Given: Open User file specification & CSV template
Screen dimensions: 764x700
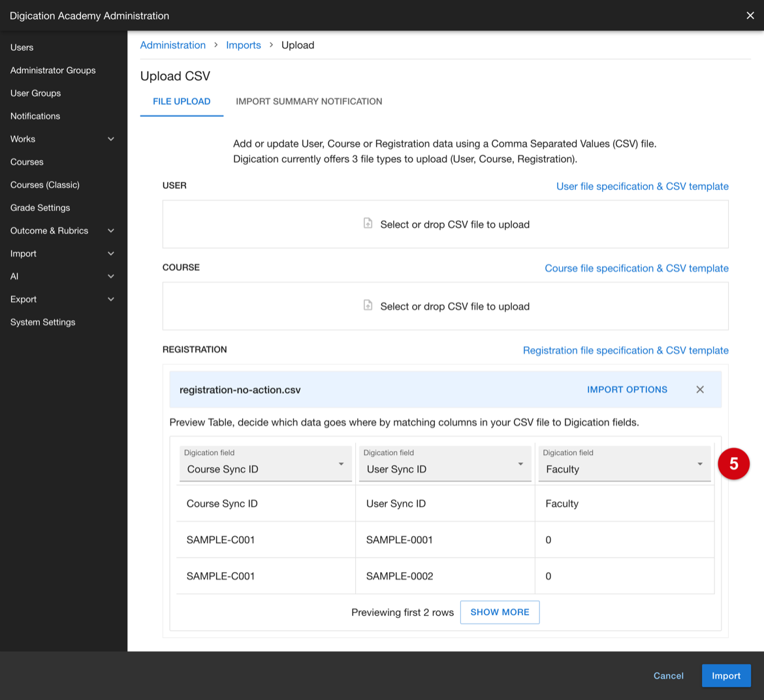Looking at the screenshot, I should pyautogui.click(x=642, y=186).
